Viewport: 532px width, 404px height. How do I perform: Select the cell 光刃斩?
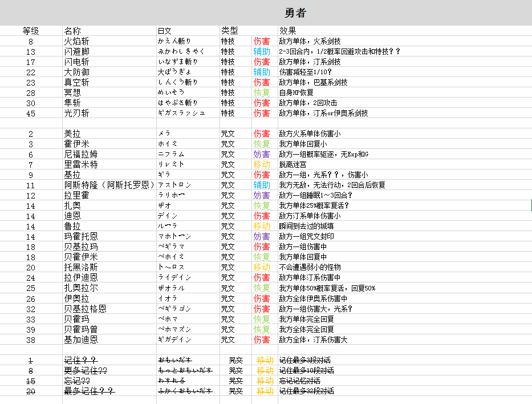(76, 113)
